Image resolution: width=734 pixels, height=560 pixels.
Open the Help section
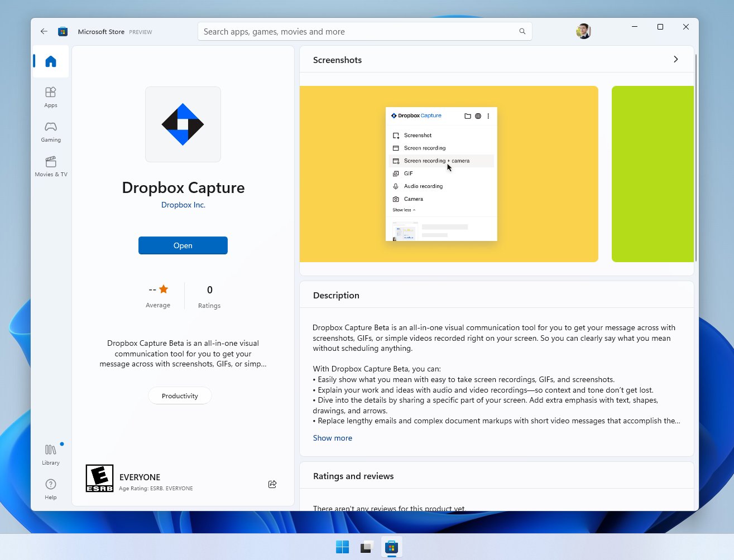pyautogui.click(x=51, y=489)
